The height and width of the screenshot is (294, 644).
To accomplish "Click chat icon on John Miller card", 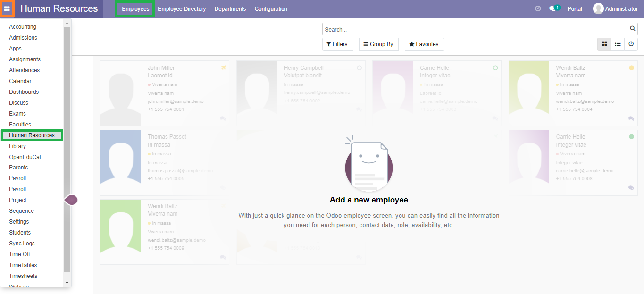I will coord(223,118).
